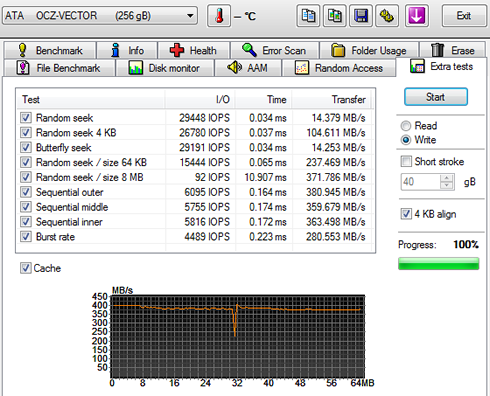The height and width of the screenshot is (396, 490).
Task: Increase short stroke value with up arrow
Action: coord(446,178)
